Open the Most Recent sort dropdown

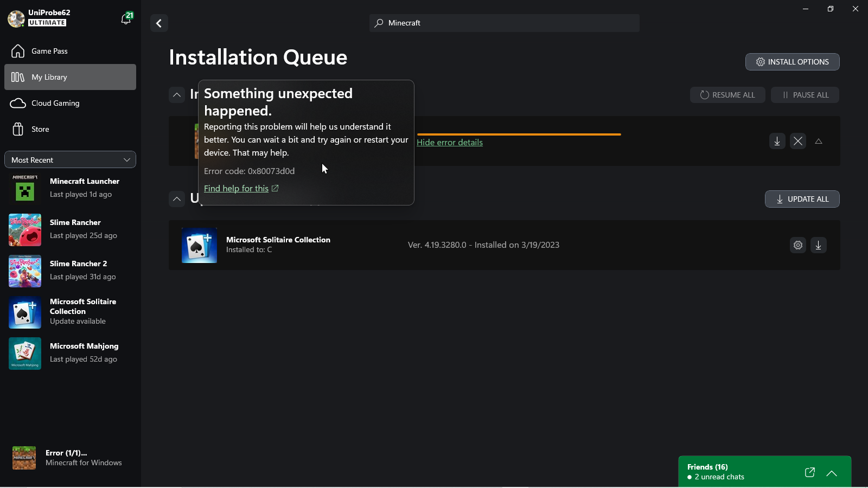[70, 160]
